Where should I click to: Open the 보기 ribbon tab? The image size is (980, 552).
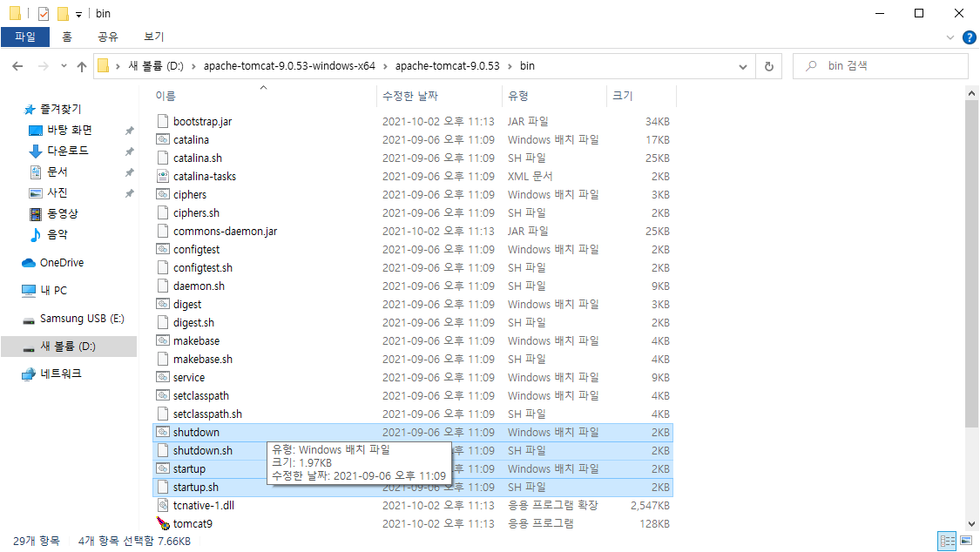[x=153, y=37]
